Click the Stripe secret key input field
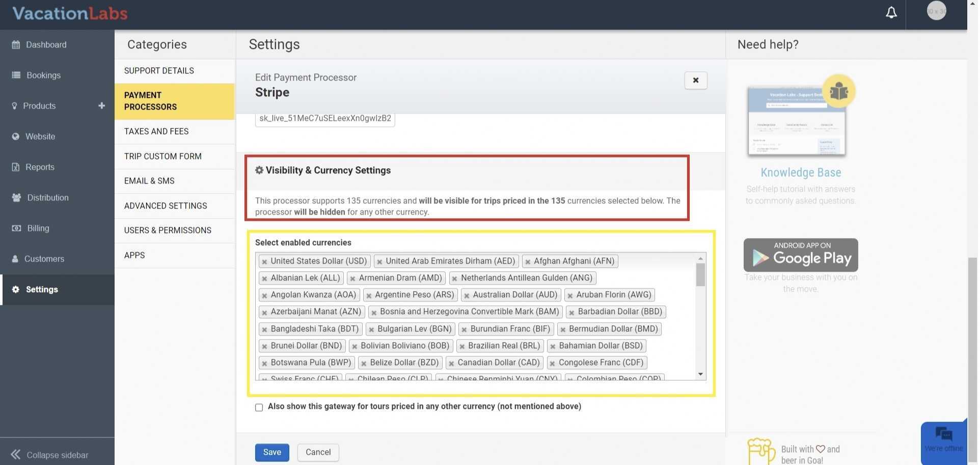This screenshot has height=465, width=980. 325,119
